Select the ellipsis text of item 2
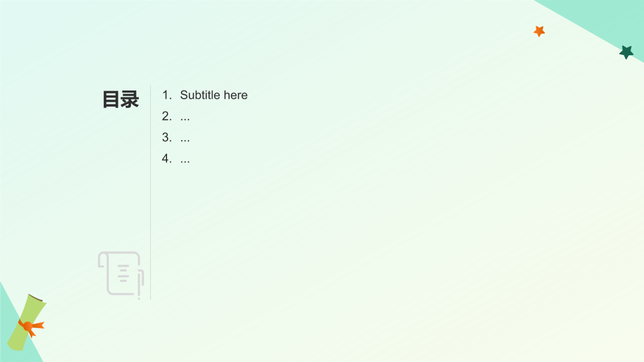This screenshot has width=644, height=362. pos(185,117)
